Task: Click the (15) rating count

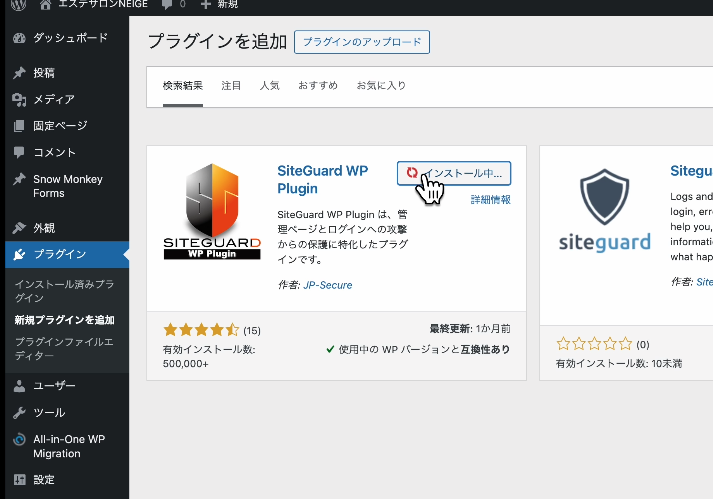Action: click(x=252, y=331)
